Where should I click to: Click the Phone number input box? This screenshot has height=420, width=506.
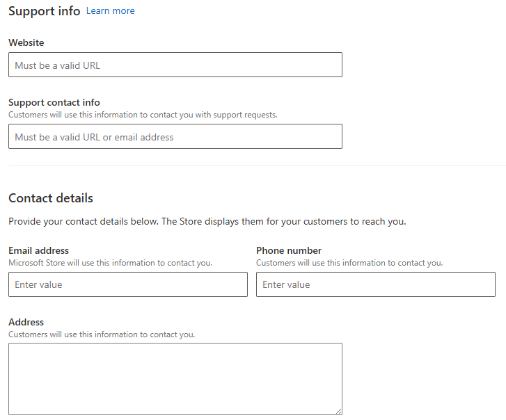click(376, 284)
